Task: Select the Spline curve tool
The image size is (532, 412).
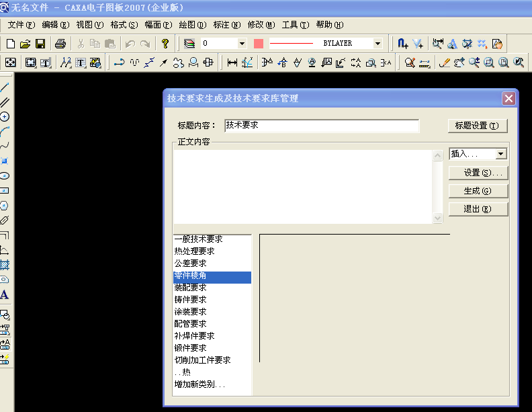Action: (5, 147)
